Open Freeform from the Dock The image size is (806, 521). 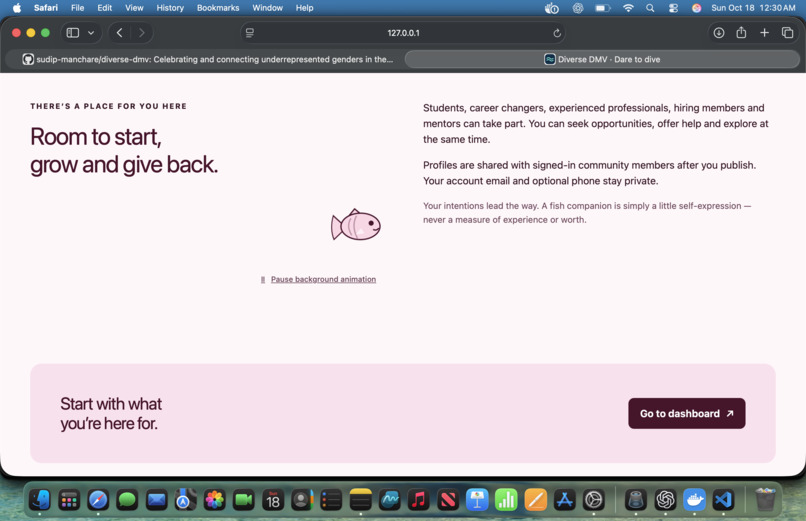coord(390,499)
